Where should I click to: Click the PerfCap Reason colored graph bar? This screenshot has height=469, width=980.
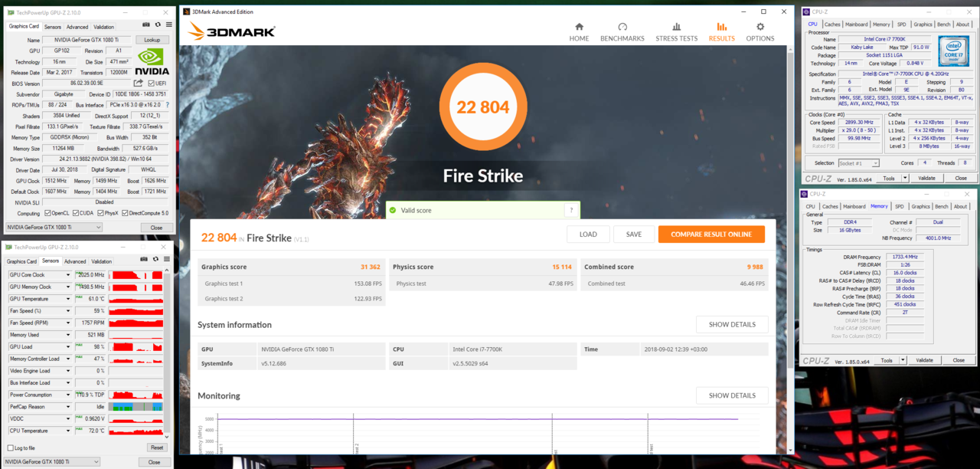pyautogui.click(x=136, y=407)
